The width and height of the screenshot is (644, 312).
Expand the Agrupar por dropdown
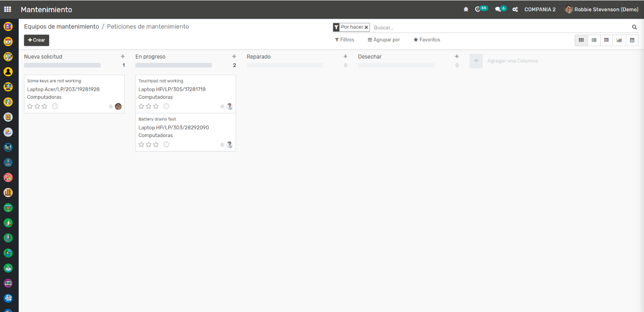(x=384, y=40)
